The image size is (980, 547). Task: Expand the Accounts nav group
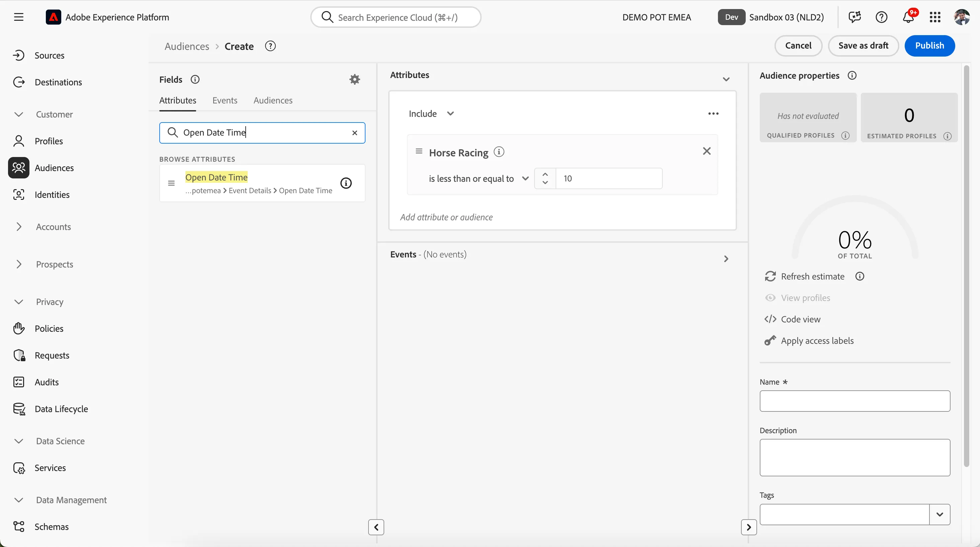pos(19,227)
